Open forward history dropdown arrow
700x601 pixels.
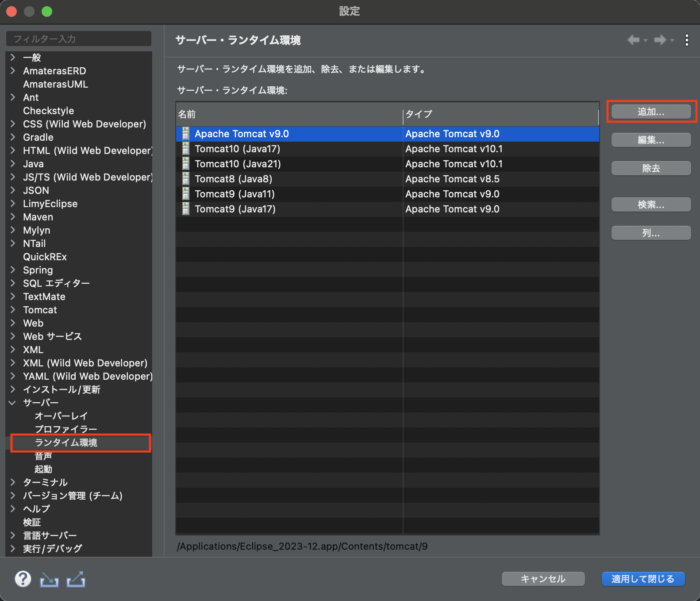(672, 41)
